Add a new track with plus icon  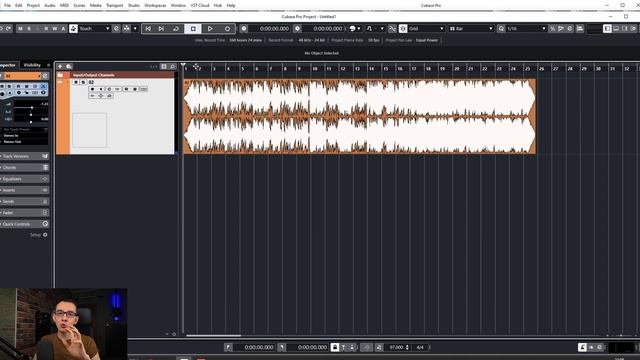[60, 66]
